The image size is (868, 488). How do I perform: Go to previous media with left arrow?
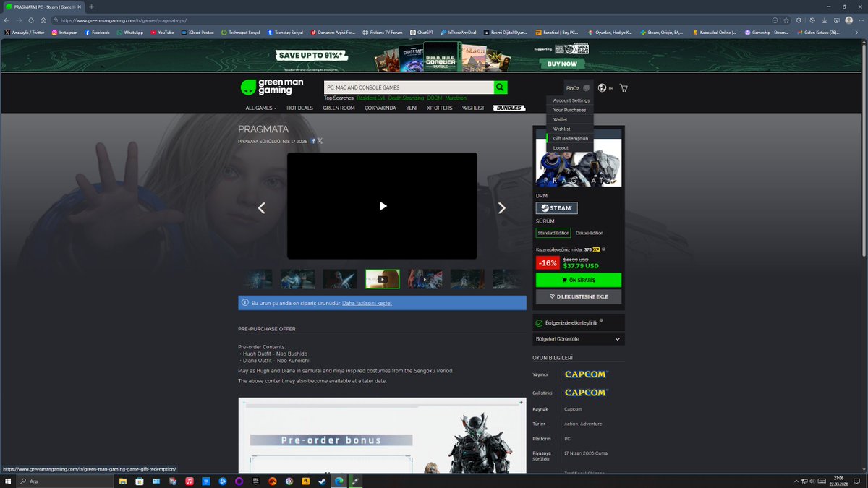[262, 208]
